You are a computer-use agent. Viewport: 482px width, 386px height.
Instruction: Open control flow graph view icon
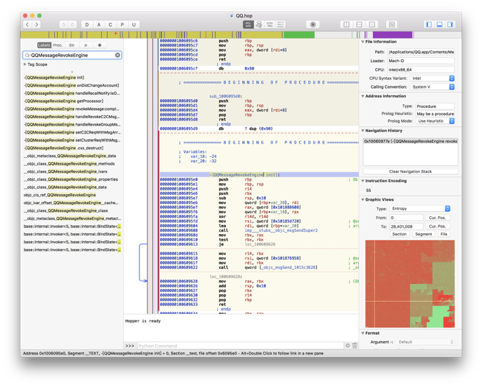[x=259, y=25]
